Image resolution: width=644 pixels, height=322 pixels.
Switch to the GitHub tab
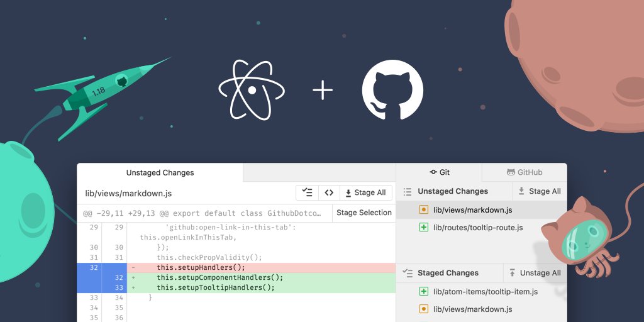[x=525, y=172]
